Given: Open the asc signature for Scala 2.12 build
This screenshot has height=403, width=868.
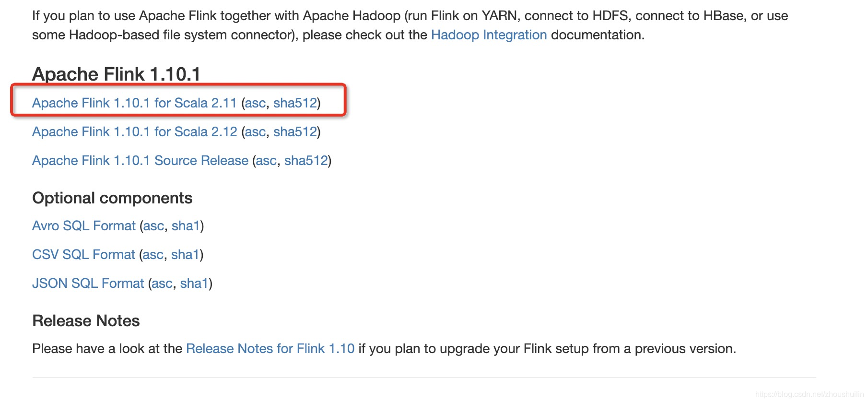Looking at the screenshot, I should coord(256,131).
